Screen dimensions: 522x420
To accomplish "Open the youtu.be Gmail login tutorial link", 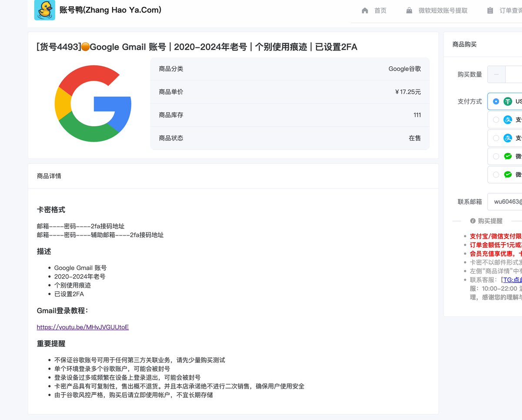I will (83, 327).
